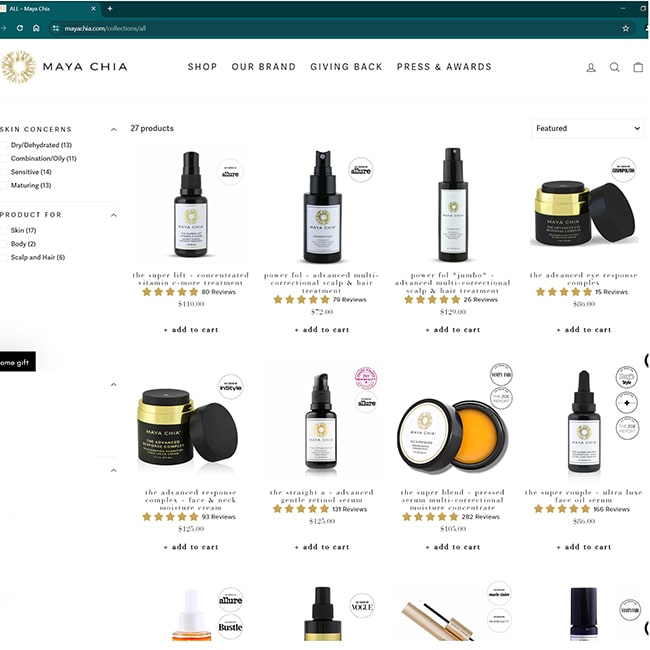Image resolution: width=650 pixels, height=650 pixels.
Task: Reload the page with browser refresh icon
Action: (x=20, y=28)
